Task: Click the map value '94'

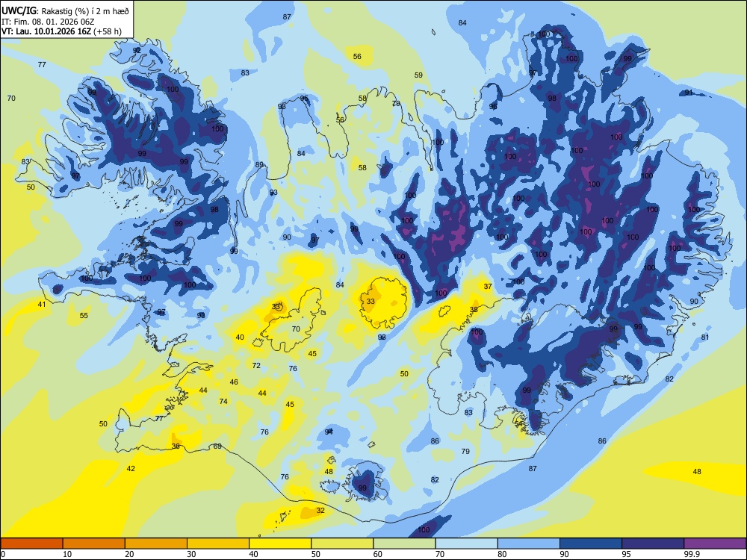Action: [329, 432]
